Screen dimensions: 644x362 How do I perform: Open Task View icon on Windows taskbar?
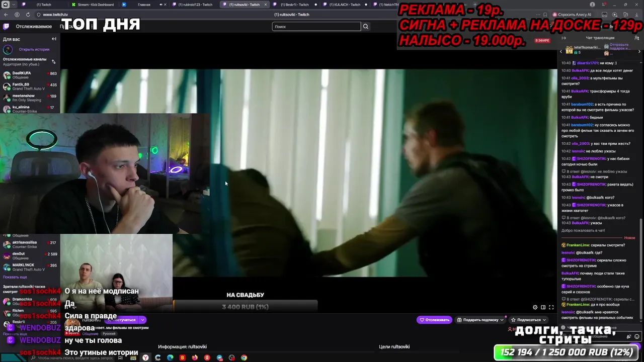[x=120, y=357]
